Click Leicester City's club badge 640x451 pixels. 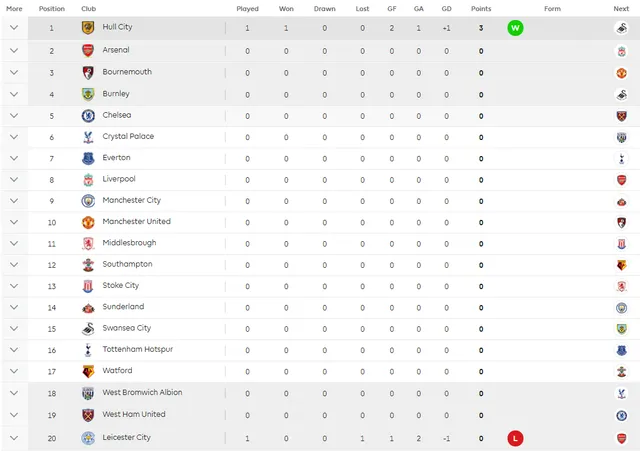pyautogui.click(x=88, y=438)
